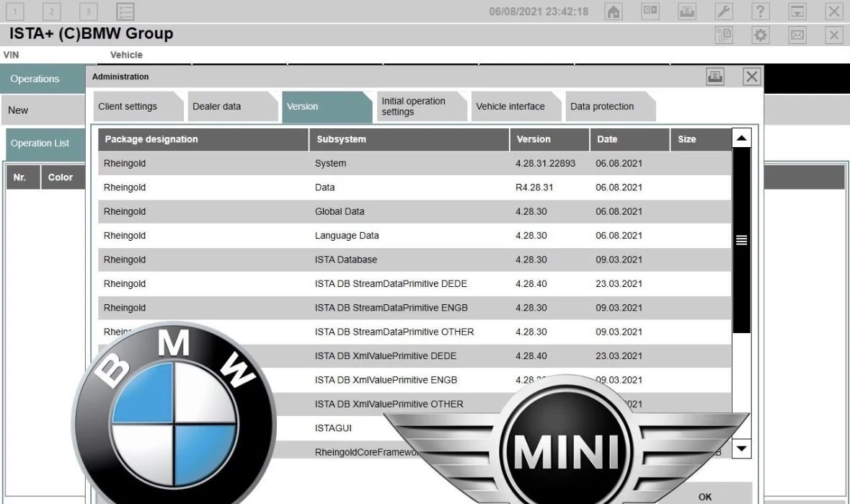Open the settings gear icon
Image resolution: width=850 pixels, height=504 pixels.
pos(761,35)
